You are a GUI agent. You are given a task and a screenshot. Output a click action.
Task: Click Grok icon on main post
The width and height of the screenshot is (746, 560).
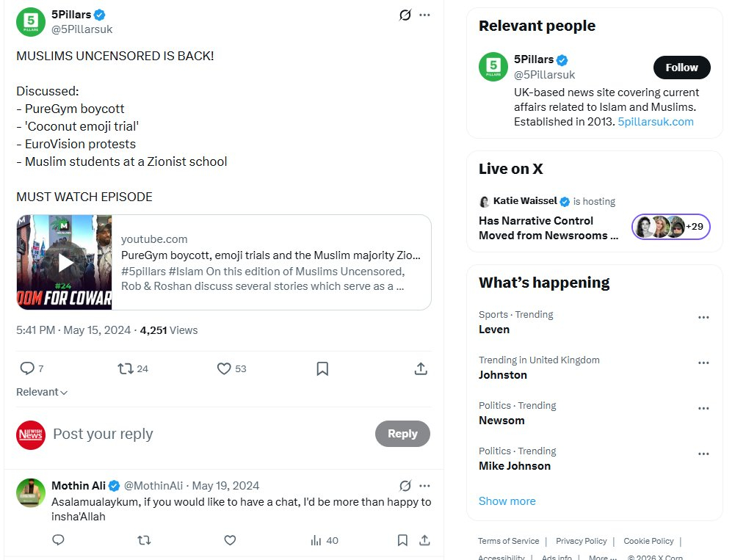[x=405, y=15]
